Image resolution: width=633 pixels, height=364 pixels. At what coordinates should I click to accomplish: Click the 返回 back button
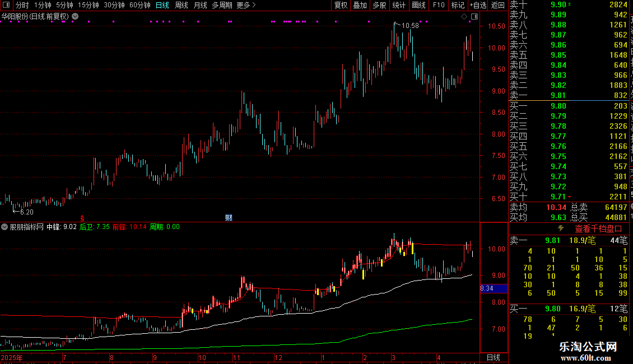pos(498,5)
